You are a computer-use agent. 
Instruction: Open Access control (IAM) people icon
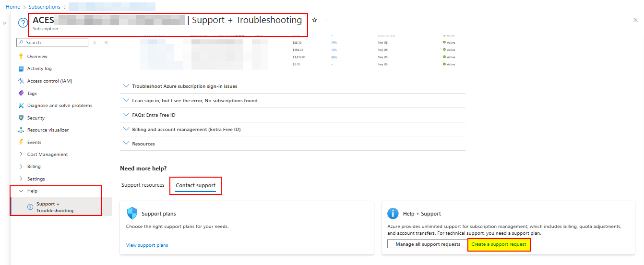click(21, 81)
